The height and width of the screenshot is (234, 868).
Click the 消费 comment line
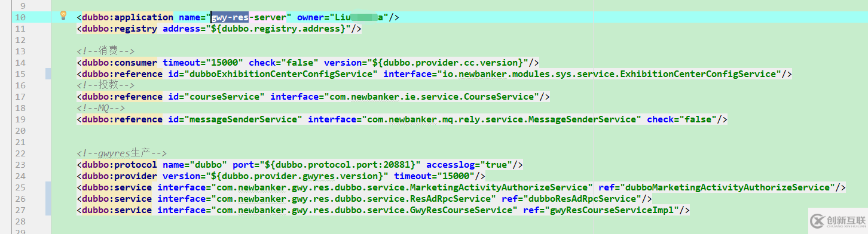pyautogui.click(x=106, y=51)
